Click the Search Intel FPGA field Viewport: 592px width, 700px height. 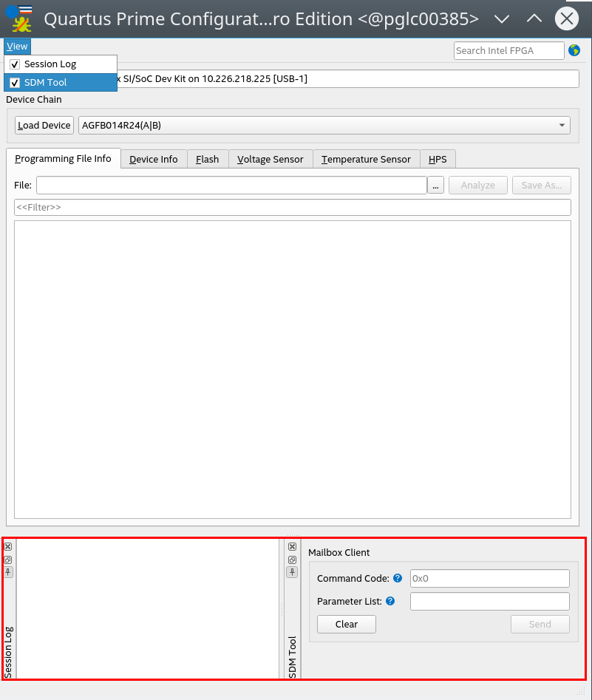coord(509,50)
